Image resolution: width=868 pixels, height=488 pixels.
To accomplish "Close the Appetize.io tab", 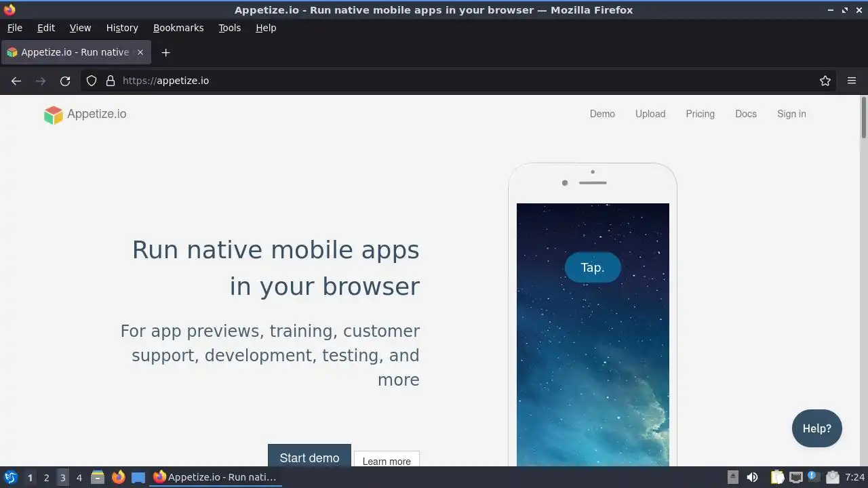I will 140,52.
